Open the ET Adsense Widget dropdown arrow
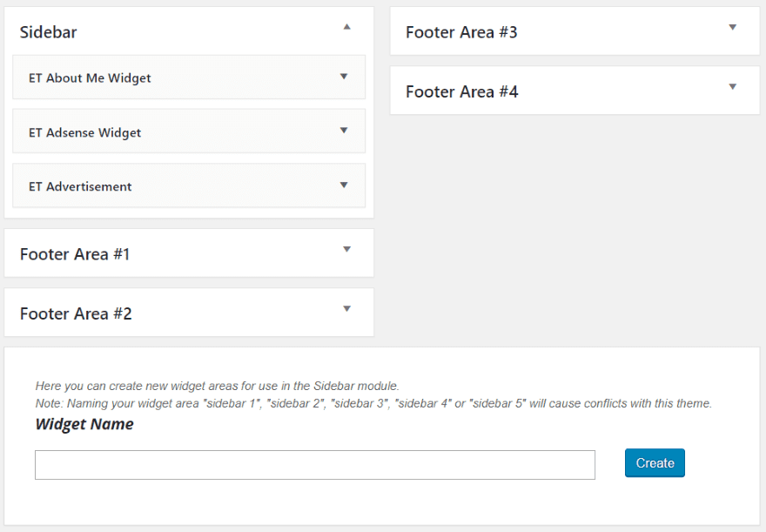Image resolution: width=766 pixels, height=532 pixels. point(344,131)
